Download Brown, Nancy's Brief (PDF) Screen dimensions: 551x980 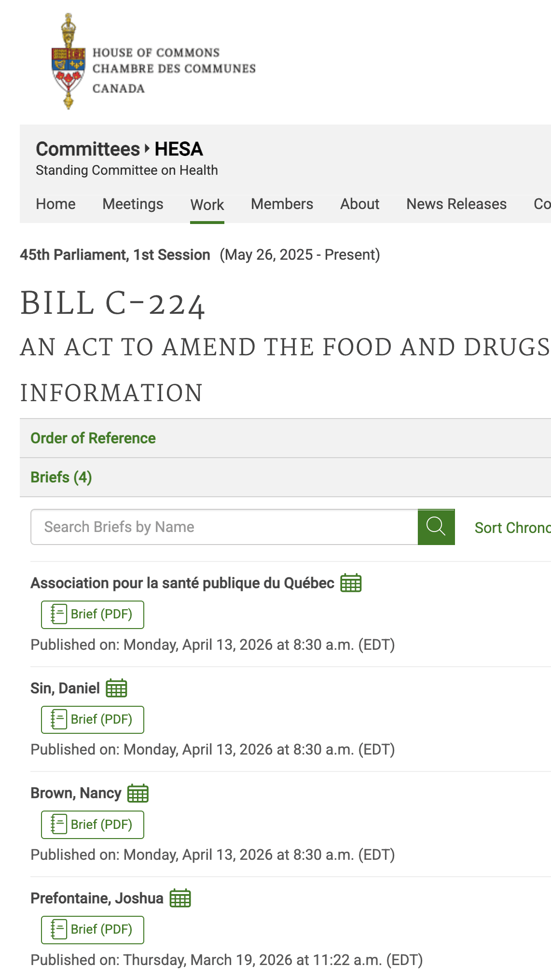pyautogui.click(x=93, y=825)
